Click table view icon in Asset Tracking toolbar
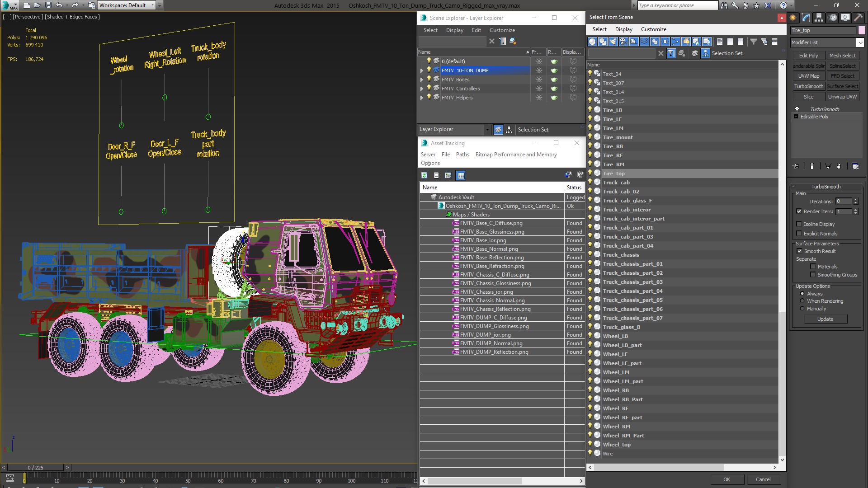The width and height of the screenshot is (868, 488). coord(461,175)
